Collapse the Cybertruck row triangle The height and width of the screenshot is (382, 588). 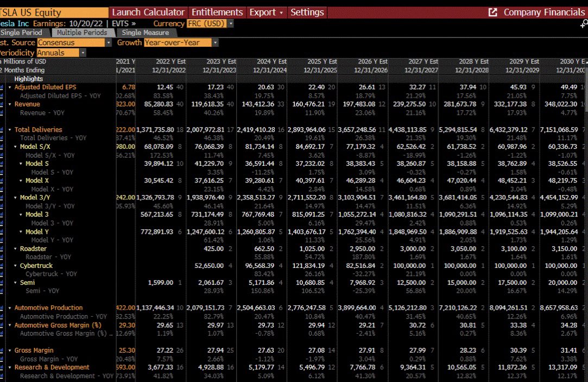coord(15,266)
